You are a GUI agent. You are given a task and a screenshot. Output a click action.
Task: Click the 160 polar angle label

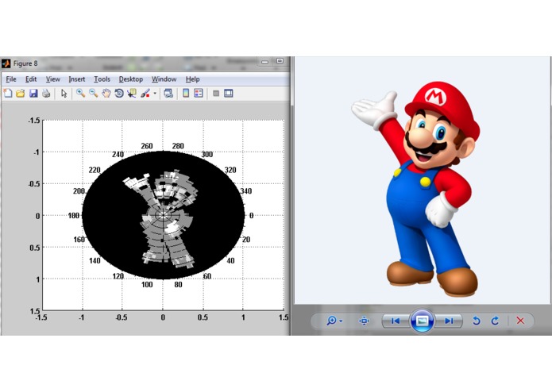pyautogui.click(x=79, y=240)
